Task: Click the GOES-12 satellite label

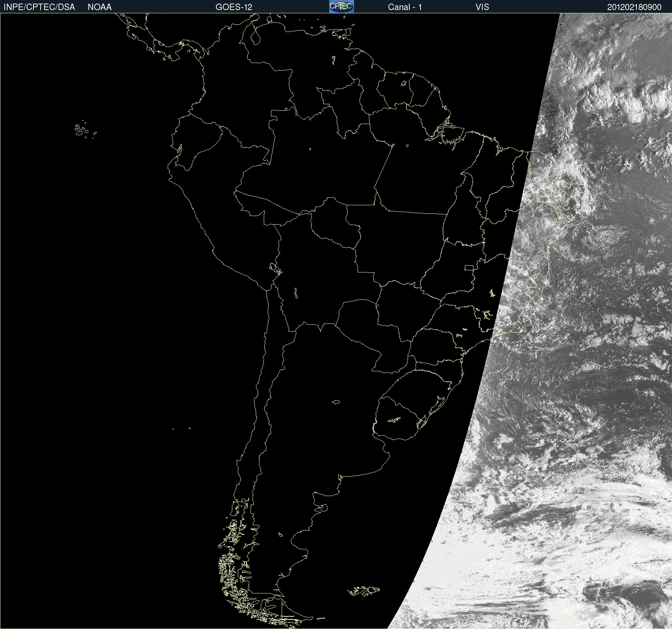Action: click(234, 7)
